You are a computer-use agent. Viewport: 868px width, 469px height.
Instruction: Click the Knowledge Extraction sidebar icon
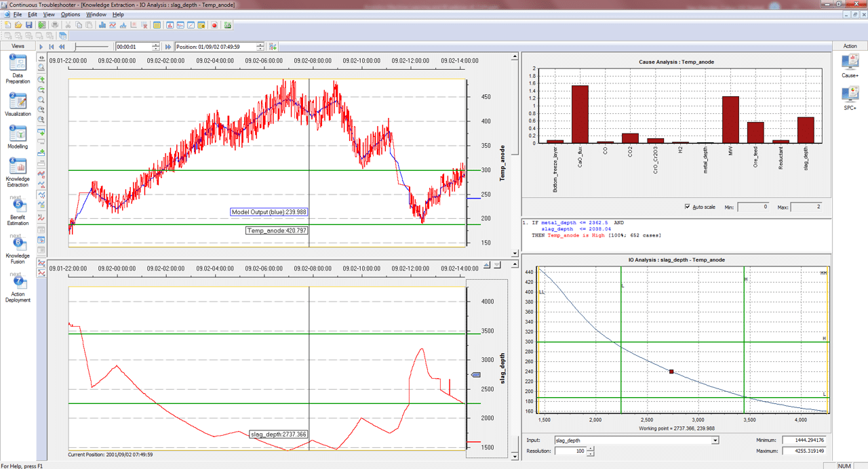pos(18,167)
